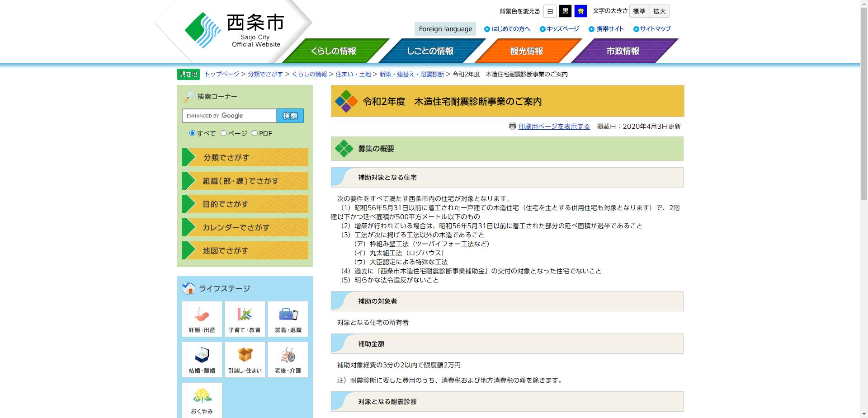The width and height of the screenshot is (868, 418).
Task: Select the PDF search radio button
Action: tap(255, 133)
